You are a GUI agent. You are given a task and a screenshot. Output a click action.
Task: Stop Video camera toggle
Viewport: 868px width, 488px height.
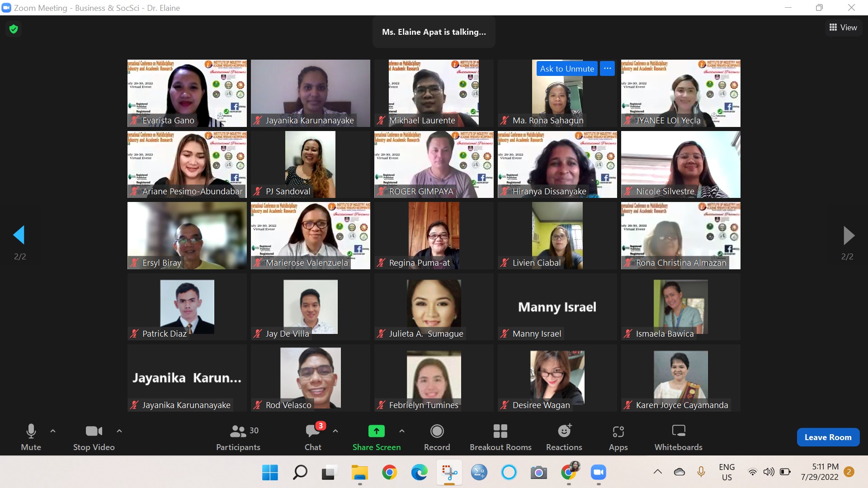click(x=94, y=436)
